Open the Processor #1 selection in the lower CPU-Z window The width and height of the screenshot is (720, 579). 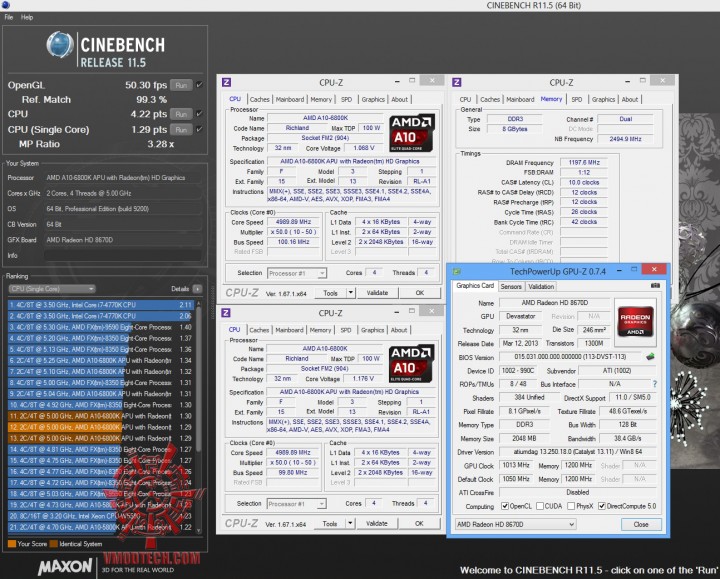click(x=296, y=504)
